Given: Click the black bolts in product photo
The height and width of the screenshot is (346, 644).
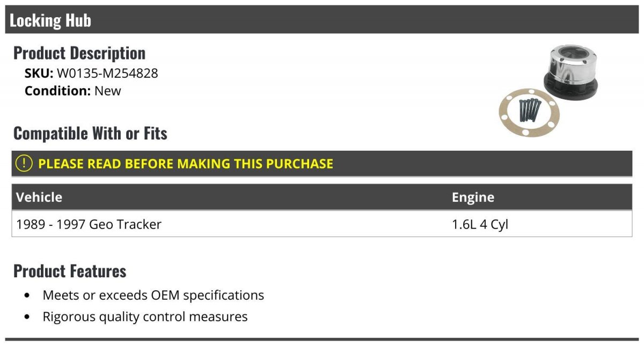Looking at the screenshot, I should point(529,112).
